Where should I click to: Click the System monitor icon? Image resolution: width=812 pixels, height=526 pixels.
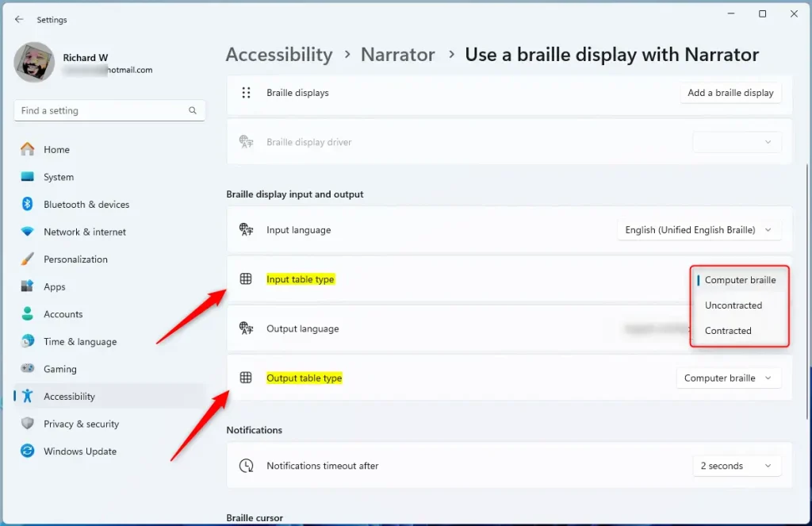coord(28,177)
